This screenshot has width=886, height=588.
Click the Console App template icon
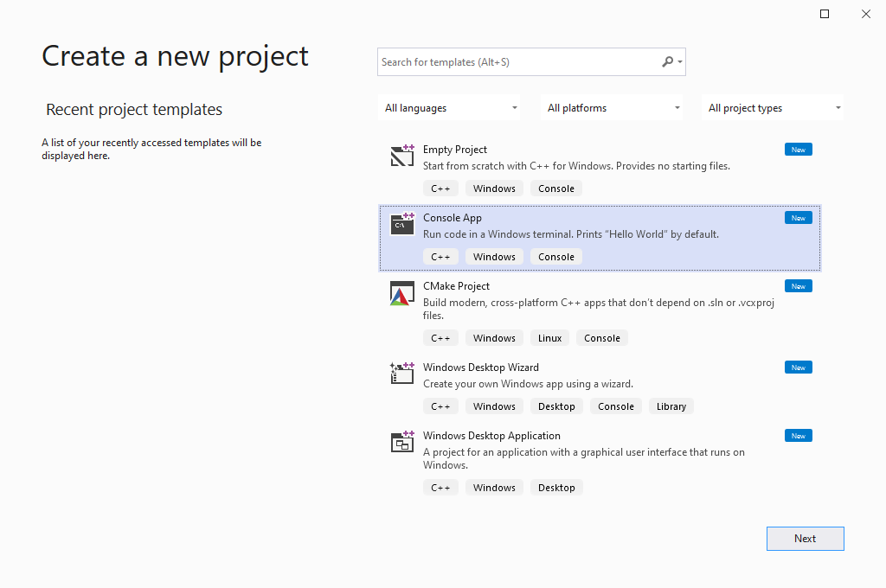tap(402, 224)
